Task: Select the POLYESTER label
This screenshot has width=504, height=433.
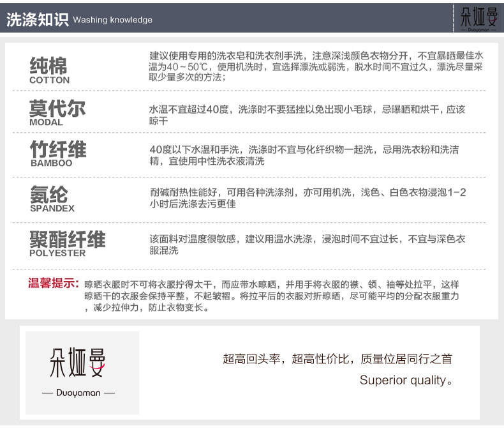Action: (x=57, y=253)
